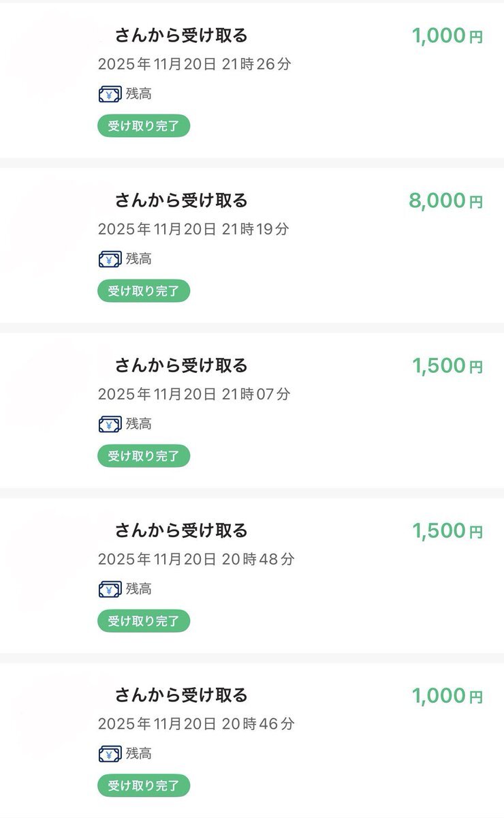Tap 受け取り完了 badge for 8,000円 transaction

point(143,291)
